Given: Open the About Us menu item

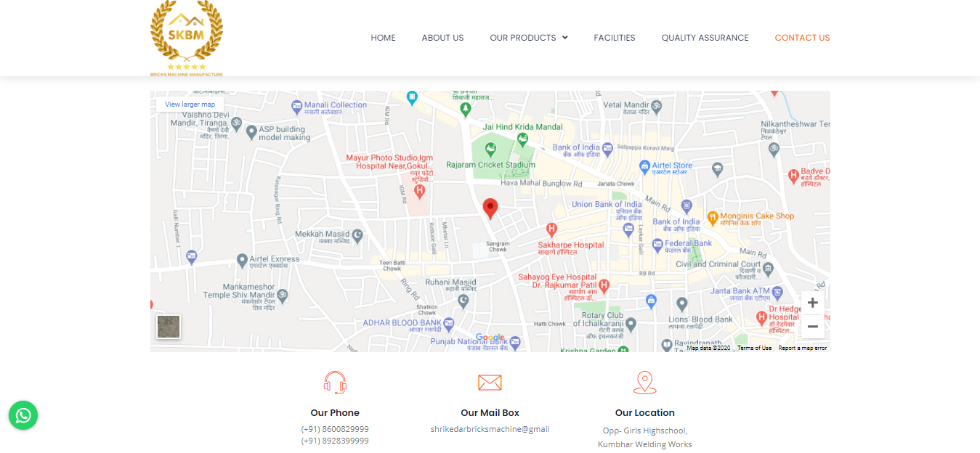Looking at the screenshot, I should tap(442, 38).
